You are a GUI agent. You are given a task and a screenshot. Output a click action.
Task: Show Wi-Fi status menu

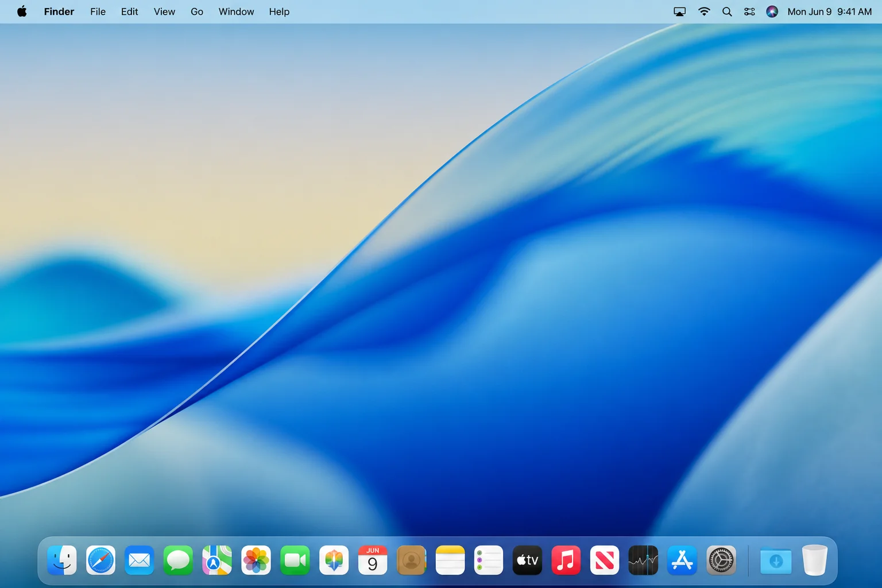[x=704, y=11]
